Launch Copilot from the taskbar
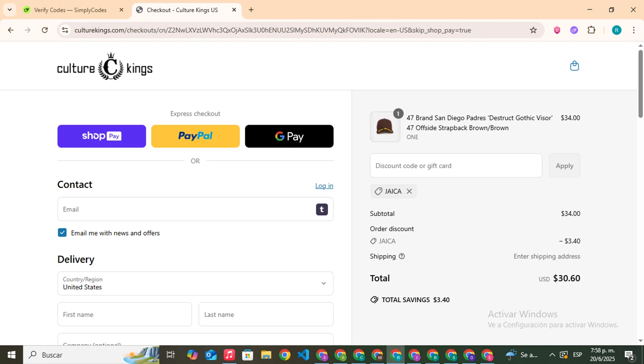 192,355
